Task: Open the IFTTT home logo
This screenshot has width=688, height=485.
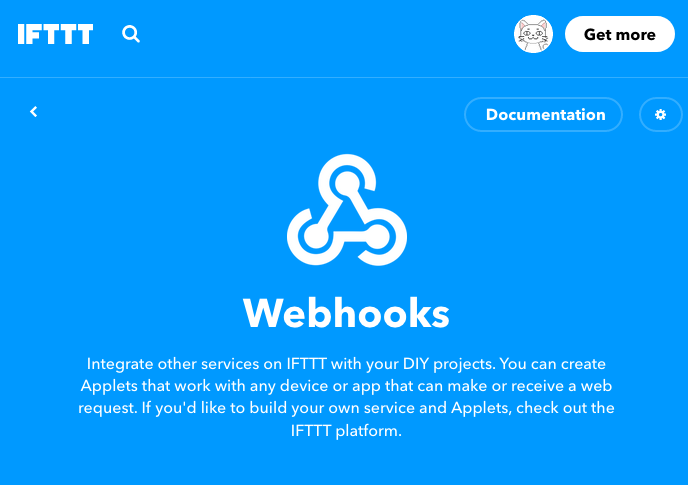Action: click(x=55, y=34)
